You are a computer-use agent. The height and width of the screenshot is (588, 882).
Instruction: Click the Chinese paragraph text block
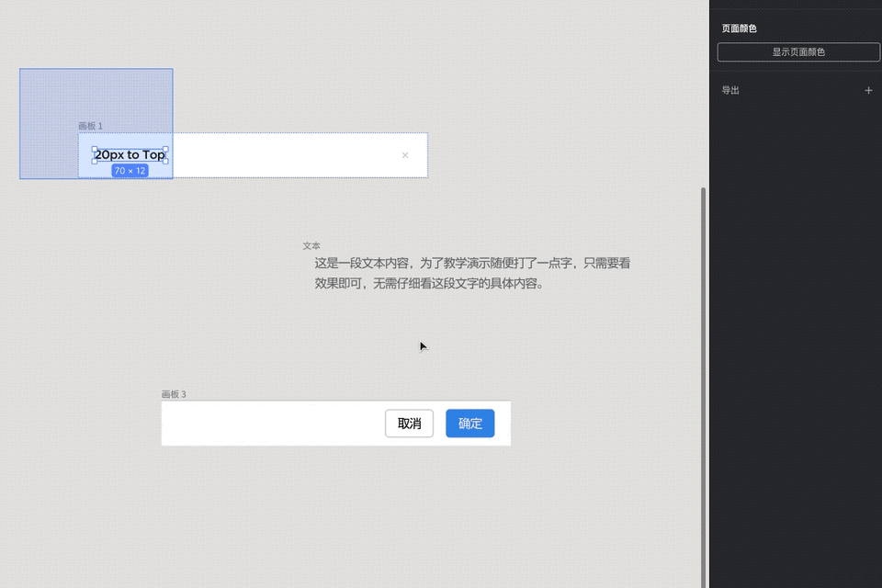click(x=472, y=273)
